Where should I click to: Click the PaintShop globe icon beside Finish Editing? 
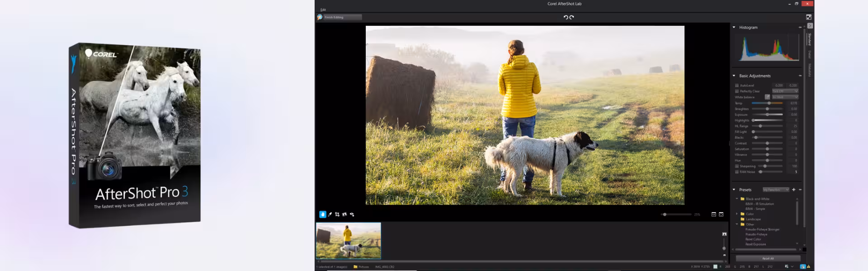pos(320,17)
